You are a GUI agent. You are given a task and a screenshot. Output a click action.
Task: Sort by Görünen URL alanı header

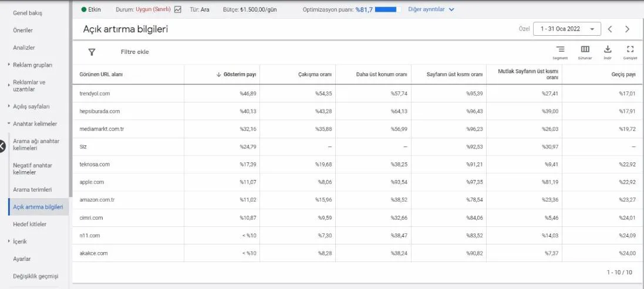(100, 74)
